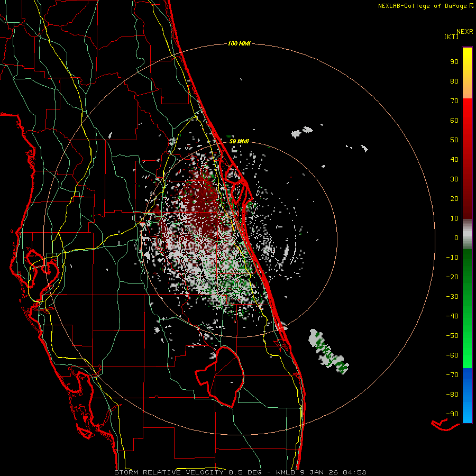Click the positive 30 knot scale value
Screen dimensions: 476x476
pos(454,179)
